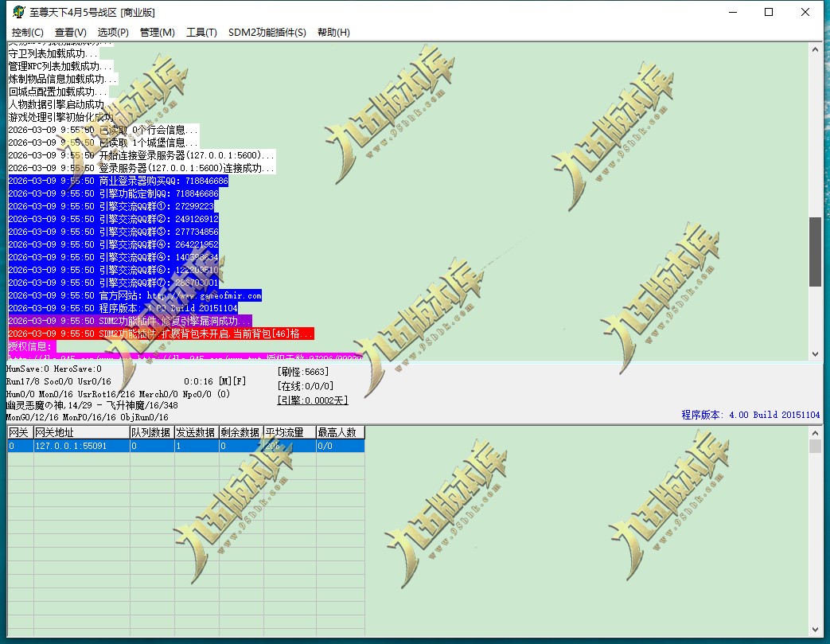Open the 工具(T) menu
The image size is (830, 644).
click(x=201, y=33)
